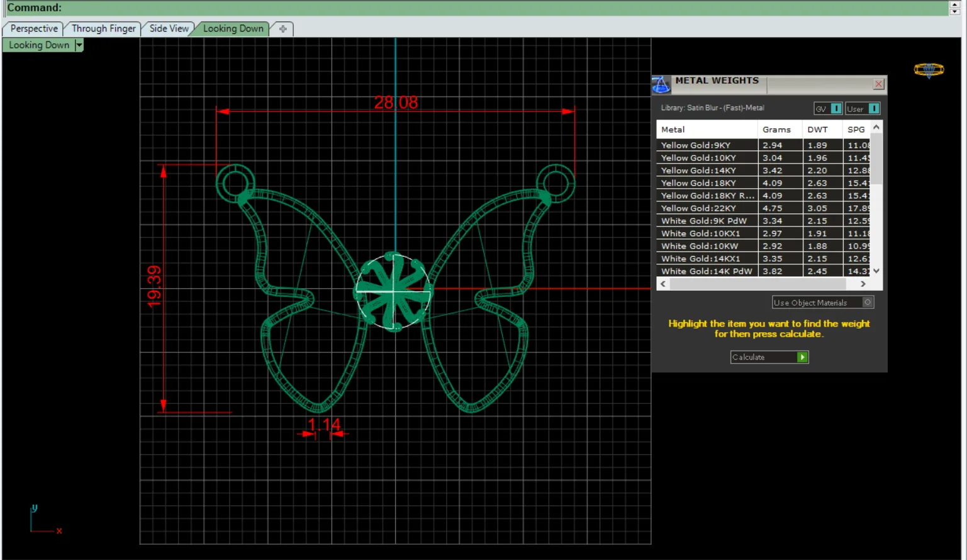The width and height of the screenshot is (967, 560).
Task: Add a new viewport tab with plus icon
Action: (283, 29)
